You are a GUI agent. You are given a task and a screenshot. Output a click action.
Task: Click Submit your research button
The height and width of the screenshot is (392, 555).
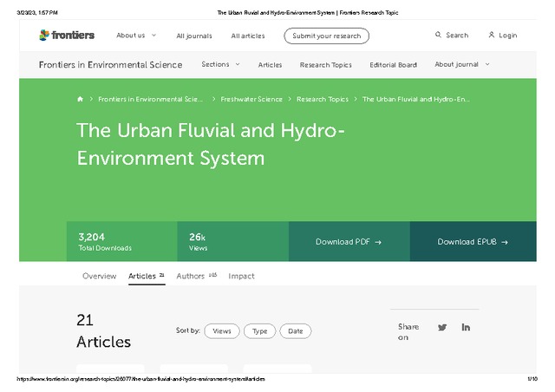point(326,36)
